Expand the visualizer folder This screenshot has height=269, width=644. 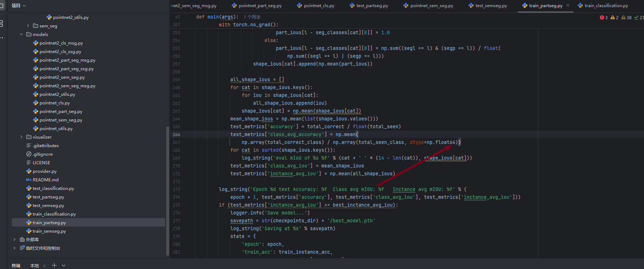point(21,137)
